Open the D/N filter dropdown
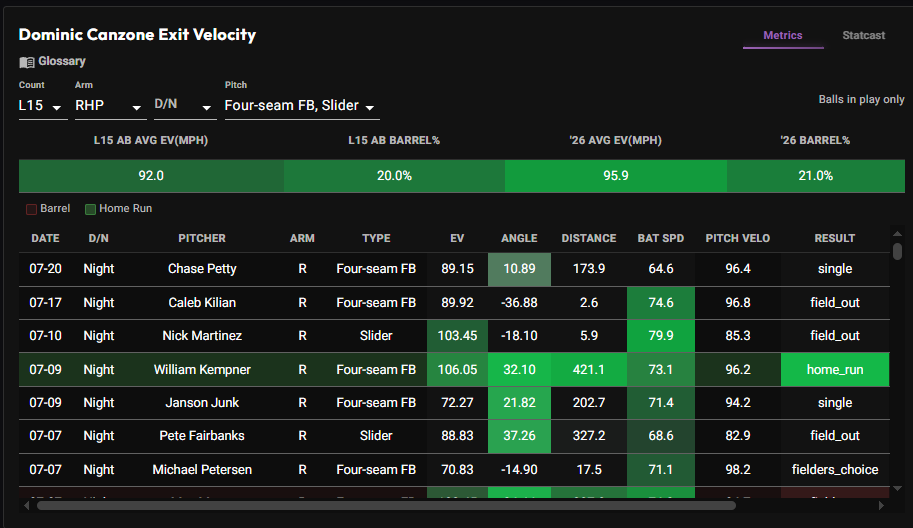The width and height of the screenshot is (913, 528). point(185,106)
